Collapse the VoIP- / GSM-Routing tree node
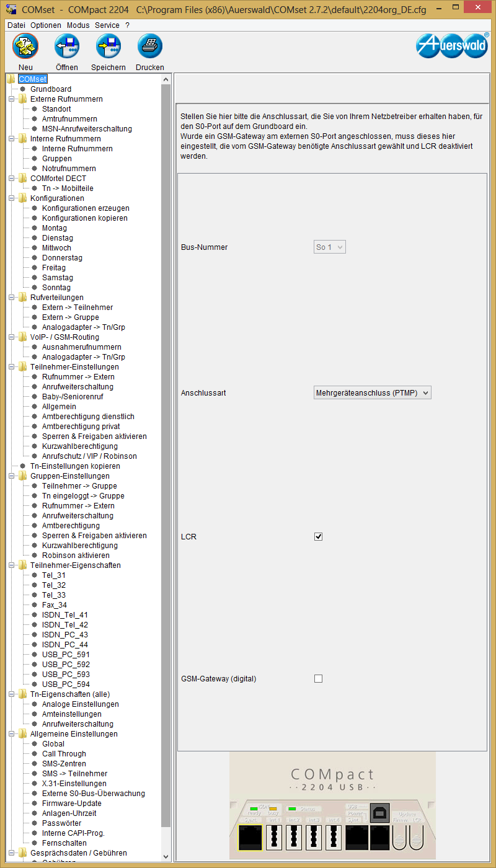 pos(11,337)
